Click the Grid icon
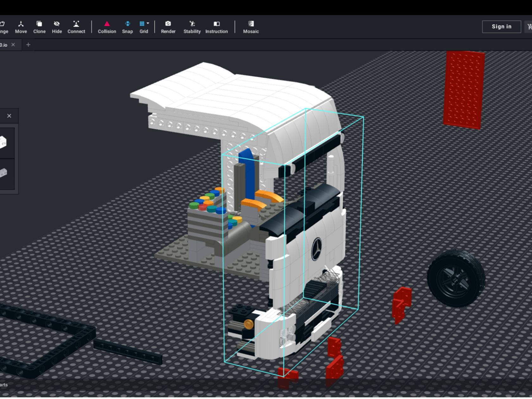Image resolution: width=532 pixels, height=399 pixels. (142, 24)
